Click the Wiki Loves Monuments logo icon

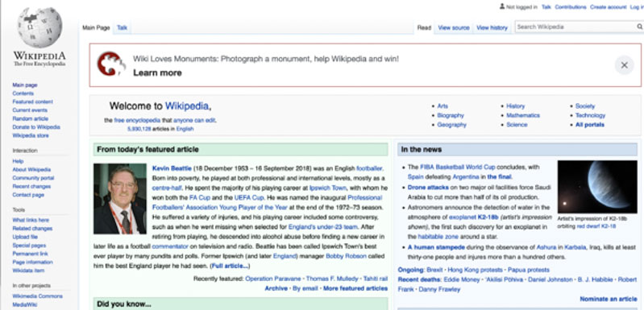pyautogui.click(x=111, y=64)
